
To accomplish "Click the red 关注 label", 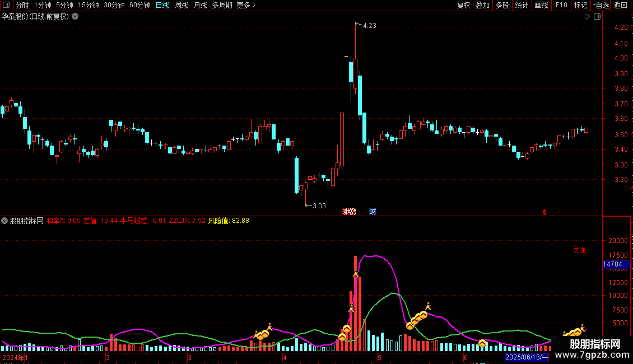I will pyautogui.click(x=579, y=250).
